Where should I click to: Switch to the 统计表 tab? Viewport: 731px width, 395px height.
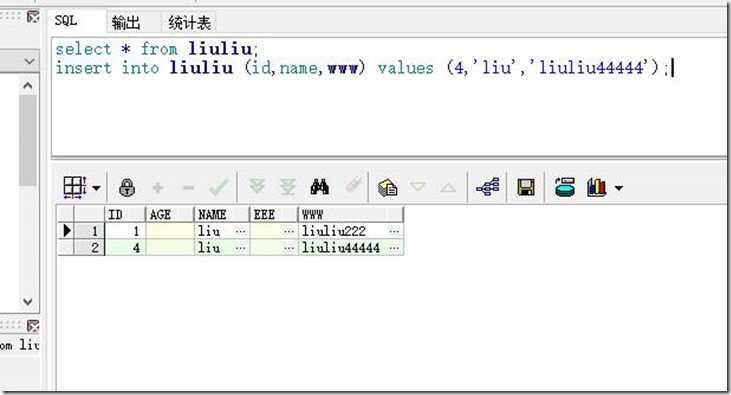[189, 22]
